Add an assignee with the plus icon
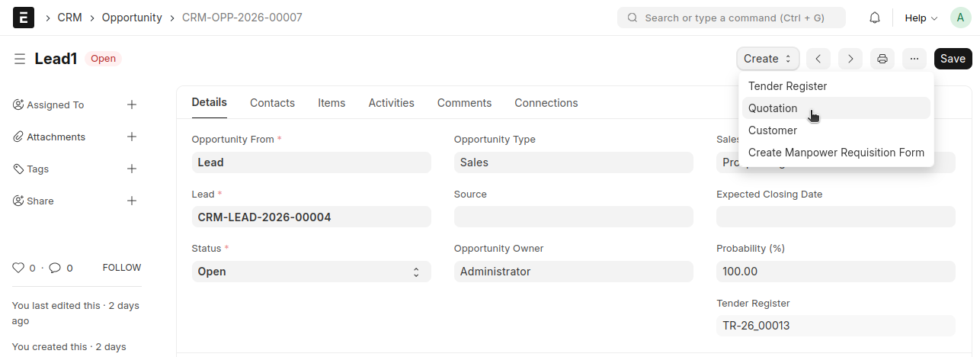The height and width of the screenshot is (357, 980). (132, 105)
